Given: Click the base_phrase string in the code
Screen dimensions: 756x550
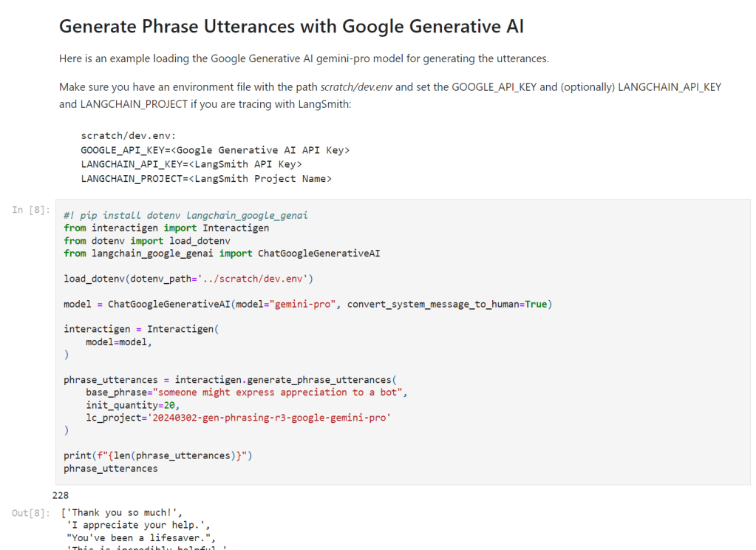Looking at the screenshot, I should [280, 393].
